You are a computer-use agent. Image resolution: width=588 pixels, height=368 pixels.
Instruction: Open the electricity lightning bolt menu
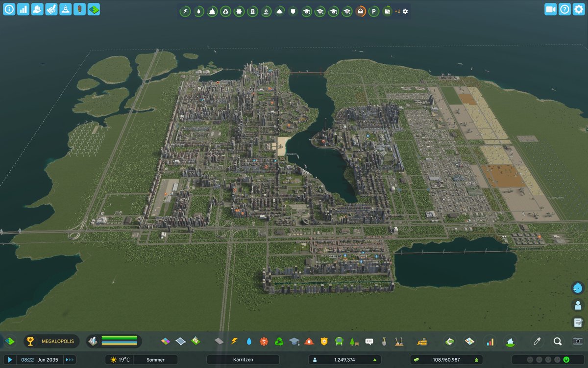coord(234,342)
